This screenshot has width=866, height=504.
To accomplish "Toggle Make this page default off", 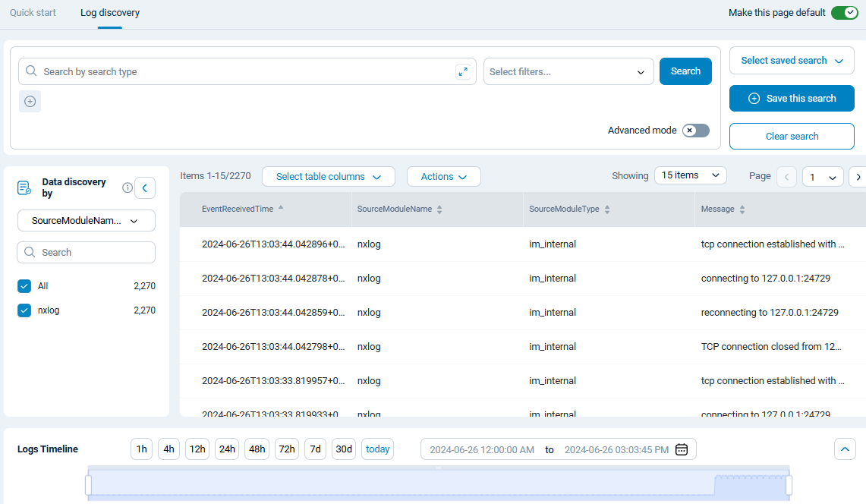I will tap(844, 12).
